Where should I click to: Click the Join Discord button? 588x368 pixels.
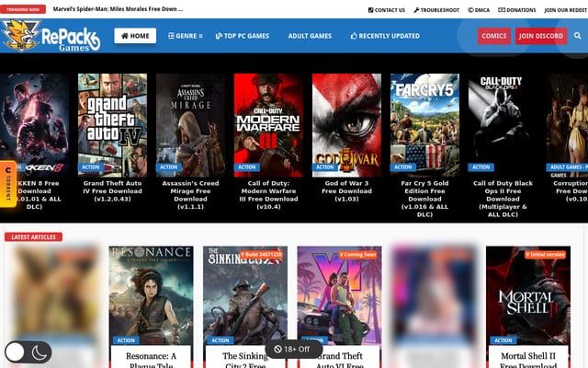click(x=541, y=36)
